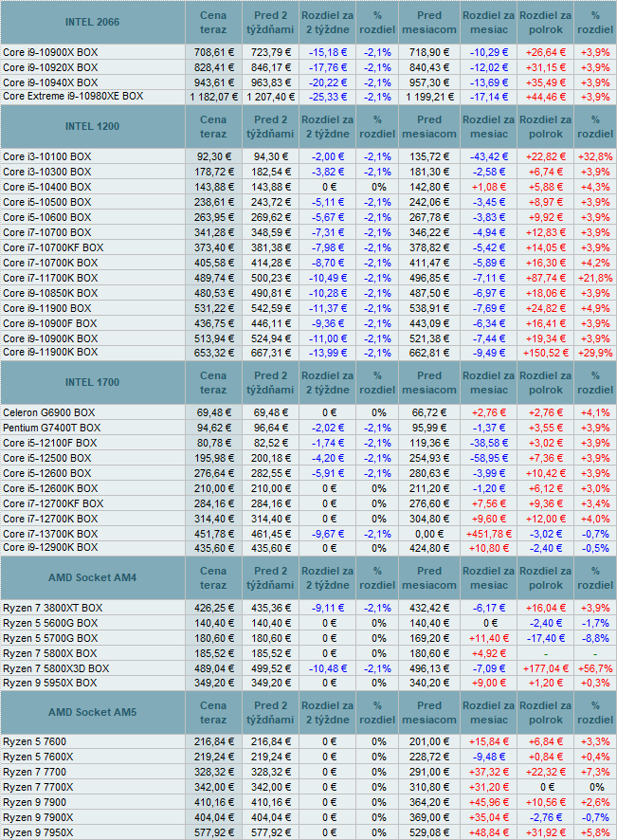Screen dimensions: 617x840
Task: Click the +451,78 € monthly difference cell
Action: tap(488, 534)
